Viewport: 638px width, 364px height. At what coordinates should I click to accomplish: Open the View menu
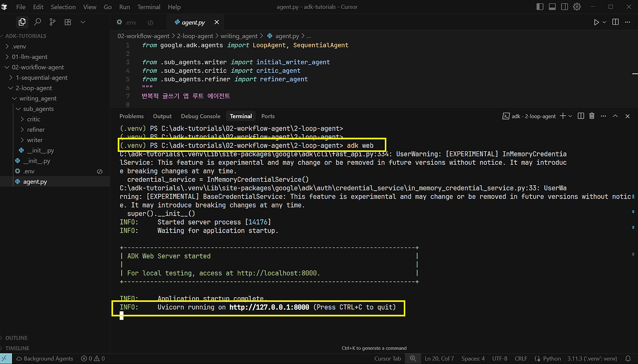(x=90, y=7)
